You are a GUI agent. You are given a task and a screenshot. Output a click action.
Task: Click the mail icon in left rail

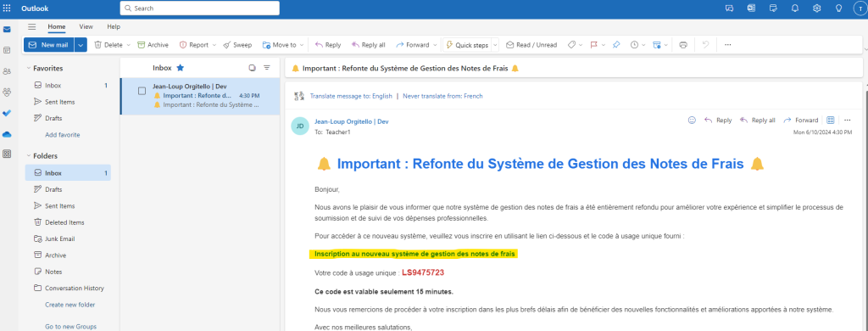point(7,30)
